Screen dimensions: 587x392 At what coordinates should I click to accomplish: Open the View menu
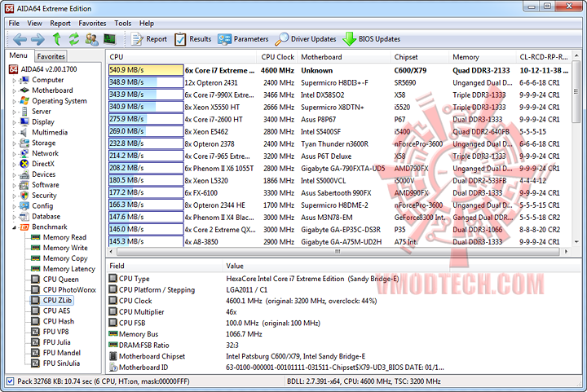[x=34, y=23]
